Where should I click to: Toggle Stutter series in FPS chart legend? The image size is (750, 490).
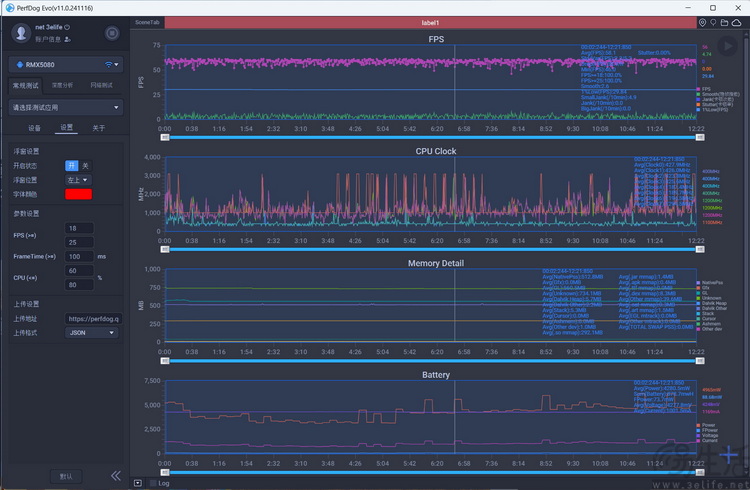pyautogui.click(x=715, y=104)
